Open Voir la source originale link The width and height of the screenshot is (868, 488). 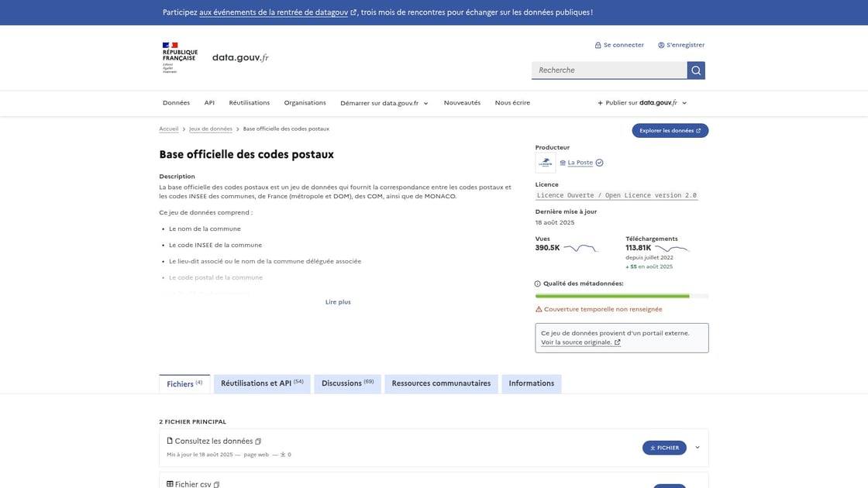580,342
